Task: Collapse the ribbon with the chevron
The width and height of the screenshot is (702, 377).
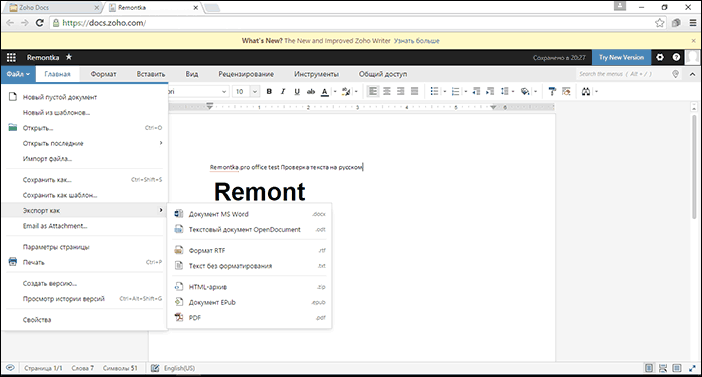Action: [692, 74]
